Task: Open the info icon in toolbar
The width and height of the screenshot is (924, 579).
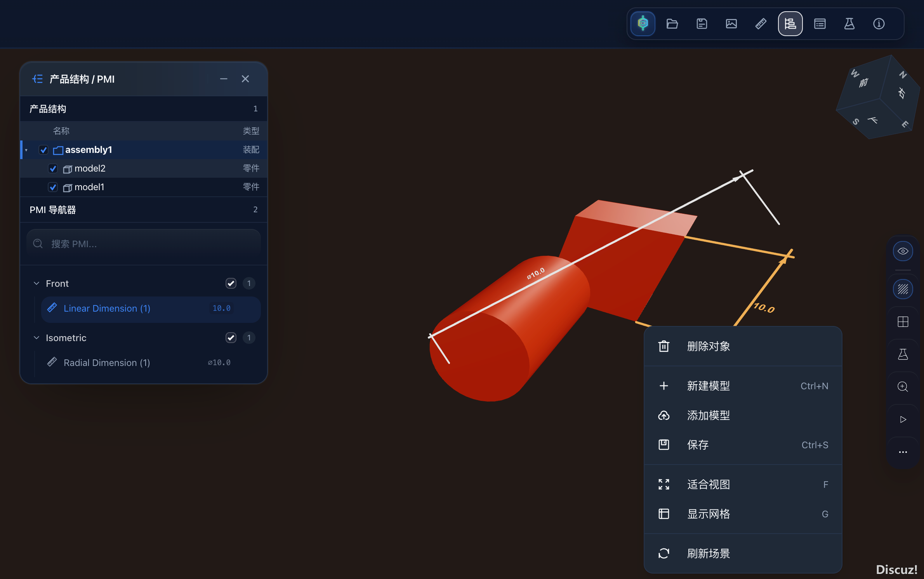Action: point(879,24)
